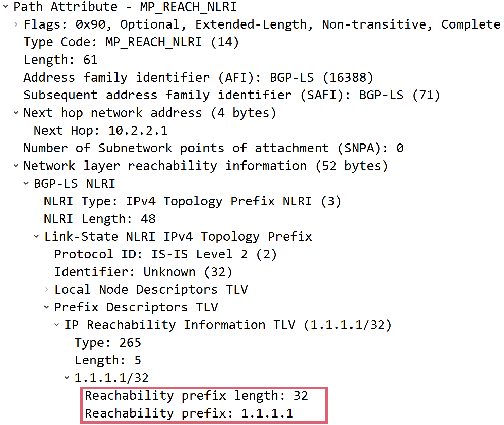This screenshot has width=504, height=425.
Task: Collapse Link-State NLRI IPv4 Topology Prefix
Action: (36, 236)
